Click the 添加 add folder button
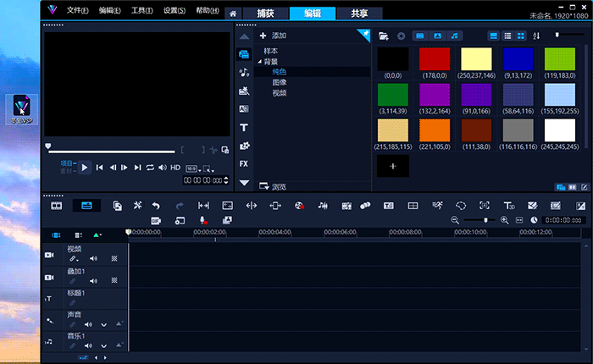593x364 pixels. tap(273, 36)
